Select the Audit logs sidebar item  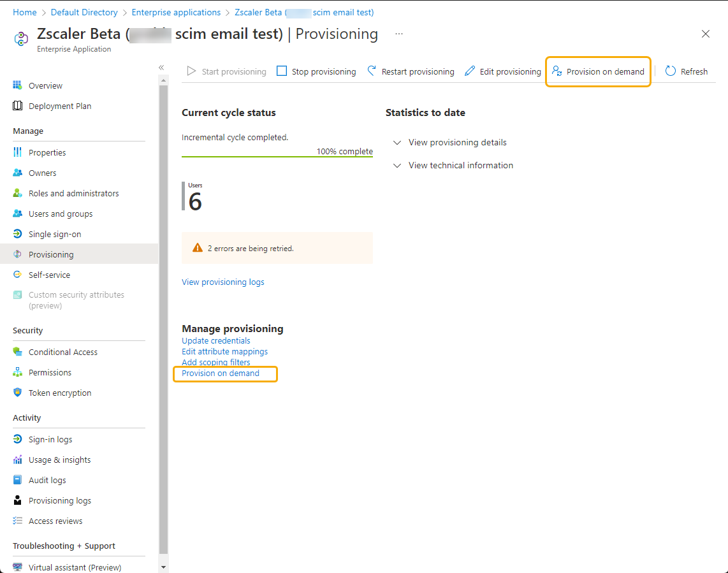[47, 480]
